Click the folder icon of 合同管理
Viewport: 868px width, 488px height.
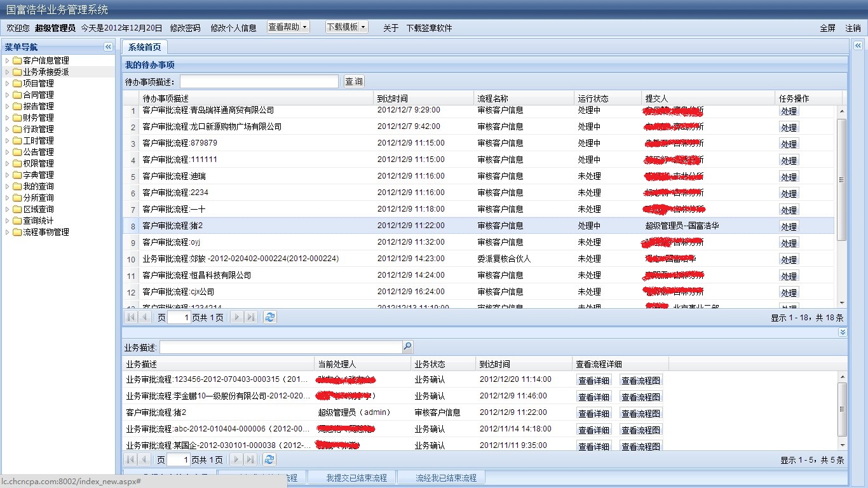tap(17, 95)
